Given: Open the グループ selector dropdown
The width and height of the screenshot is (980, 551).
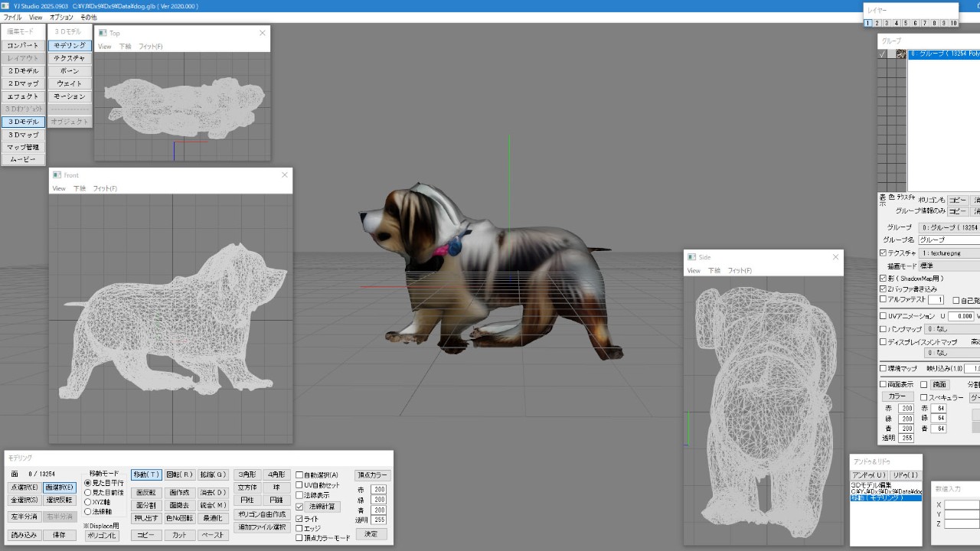Looking at the screenshot, I should pos(949,227).
